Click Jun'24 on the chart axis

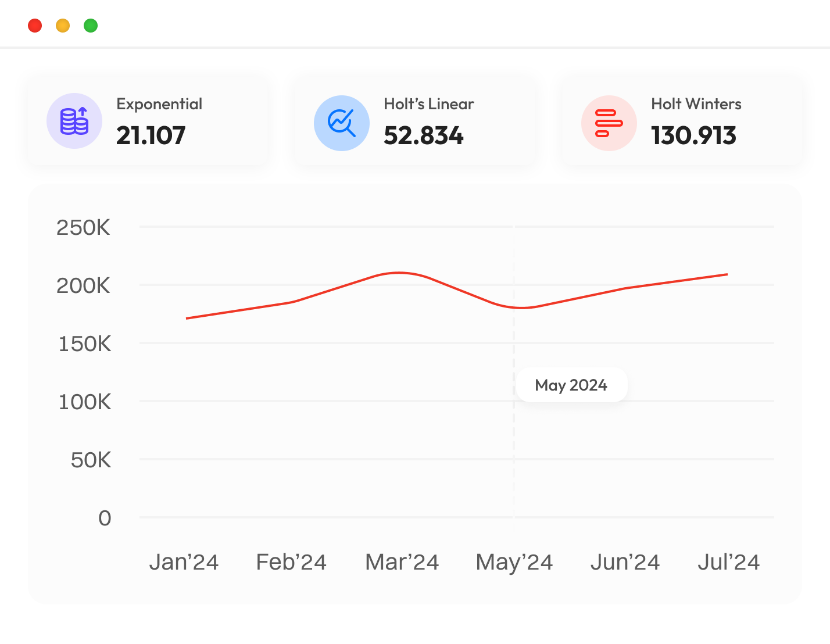(x=625, y=562)
